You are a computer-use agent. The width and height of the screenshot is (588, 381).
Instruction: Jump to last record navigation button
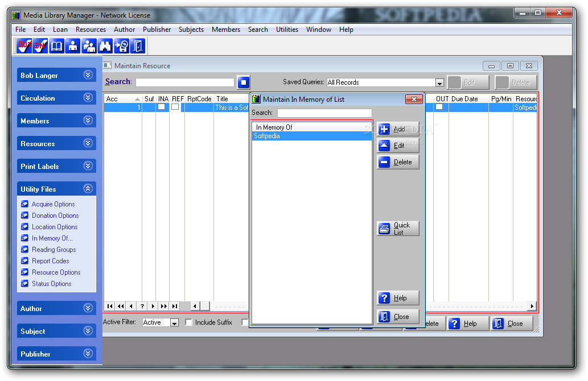175,306
